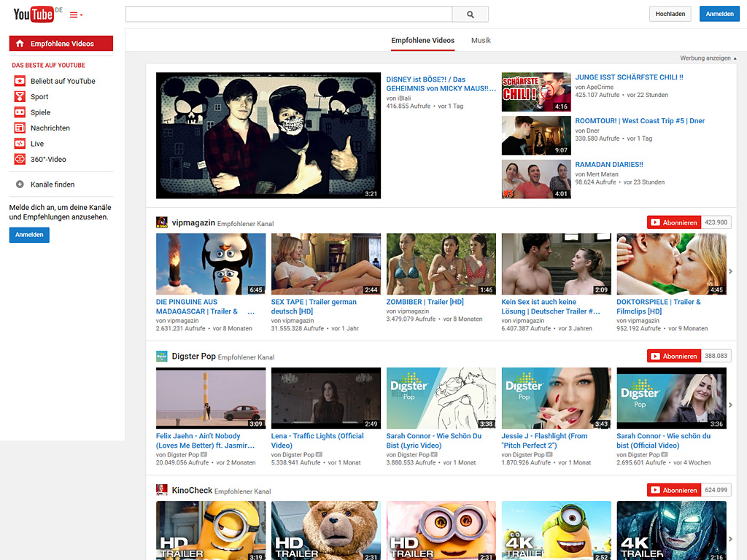This screenshot has height=560, width=747.
Task: Open the SEX TAPE trailer title
Action: (x=314, y=307)
